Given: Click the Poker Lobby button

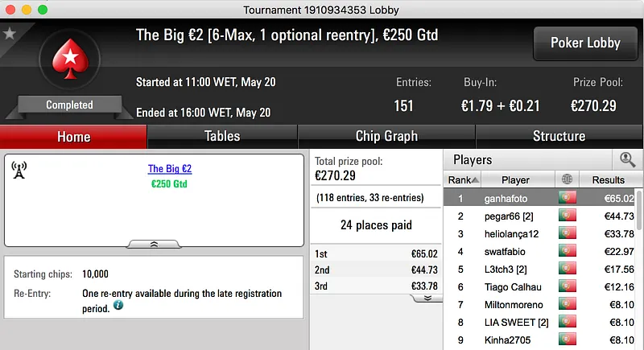Looking at the screenshot, I should pyautogui.click(x=585, y=43).
